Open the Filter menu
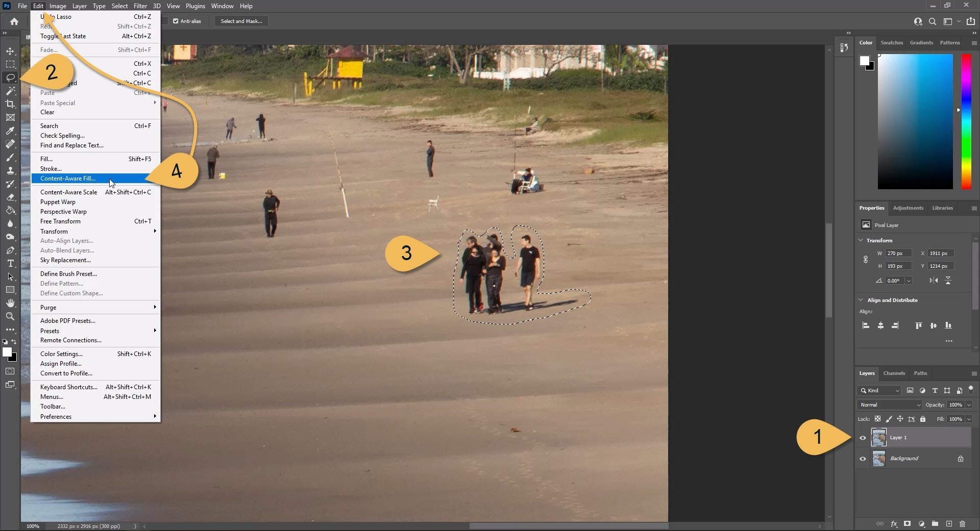The image size is (980, 531). 140,6
